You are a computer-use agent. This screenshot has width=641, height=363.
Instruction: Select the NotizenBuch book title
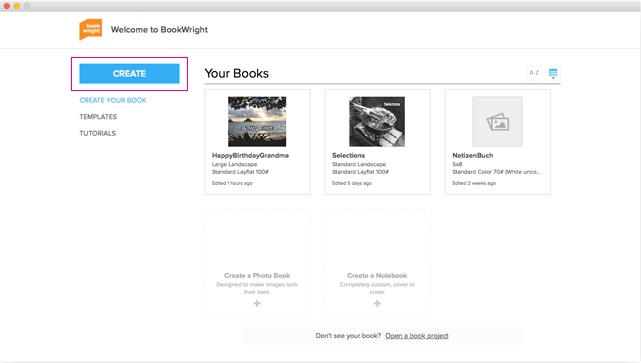click(473, 155)
